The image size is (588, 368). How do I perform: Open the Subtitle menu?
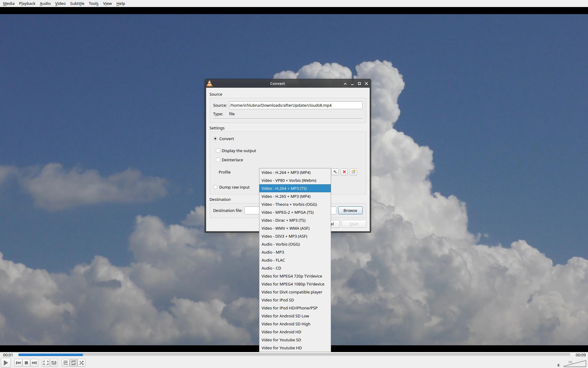pos(77,3)
